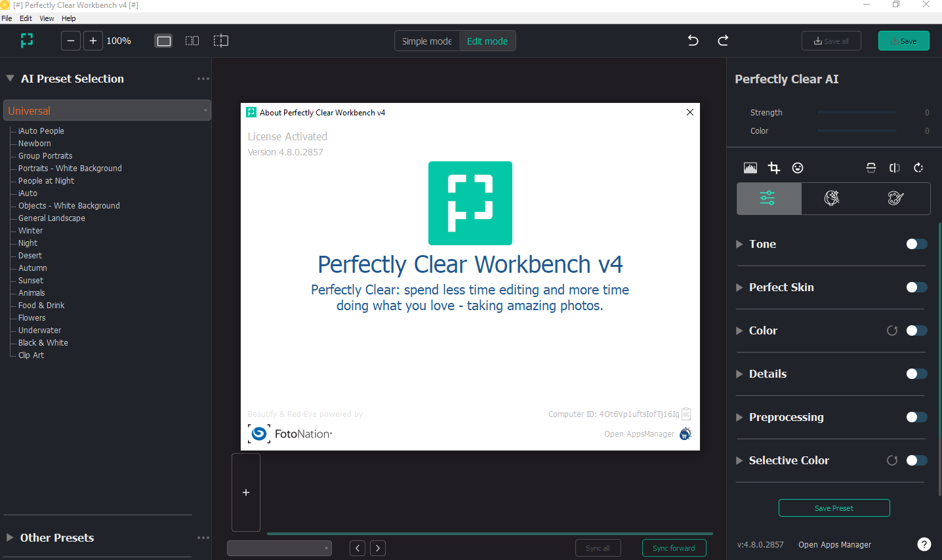Click the AppsManager icon in About dialog
Screen dimensions: 942x560
tap(686, 433)
